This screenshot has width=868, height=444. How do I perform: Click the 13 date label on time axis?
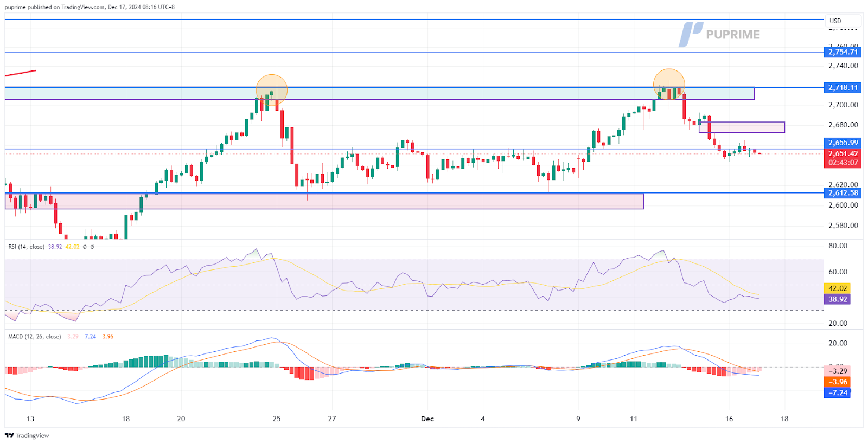pyautogui.click(x=30, y=419)
